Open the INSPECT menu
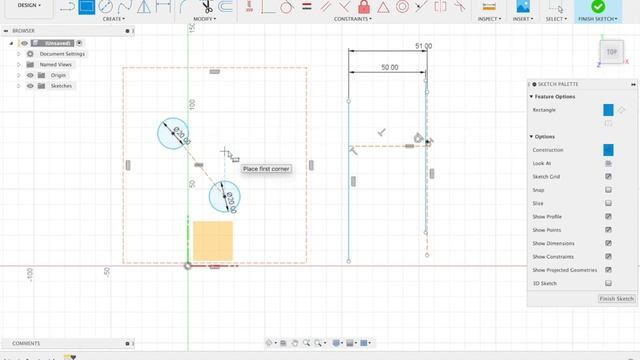Screen dimensions: 640x360 [489, 19]
